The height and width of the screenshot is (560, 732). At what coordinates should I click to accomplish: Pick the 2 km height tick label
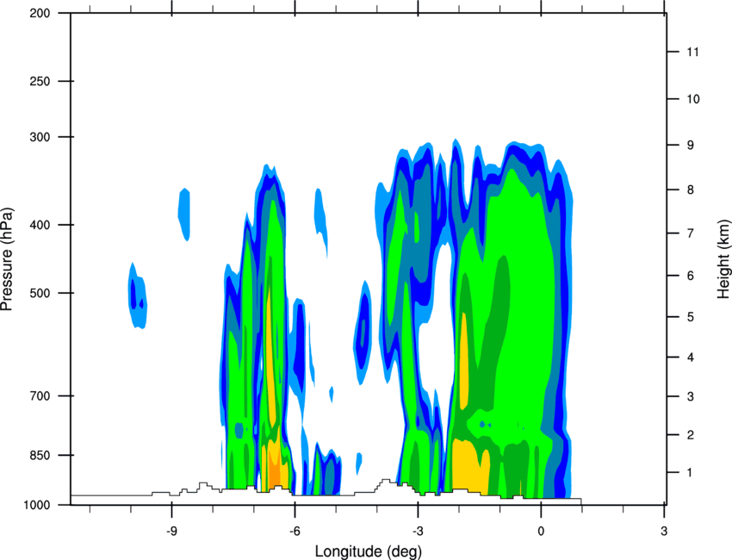[691, 435]
